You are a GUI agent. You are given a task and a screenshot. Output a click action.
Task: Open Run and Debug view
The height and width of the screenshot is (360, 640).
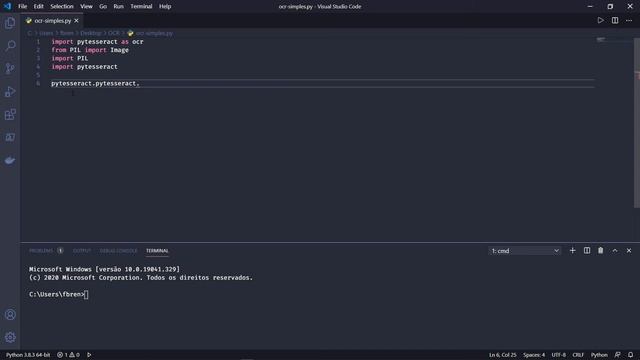coord(10,91)
